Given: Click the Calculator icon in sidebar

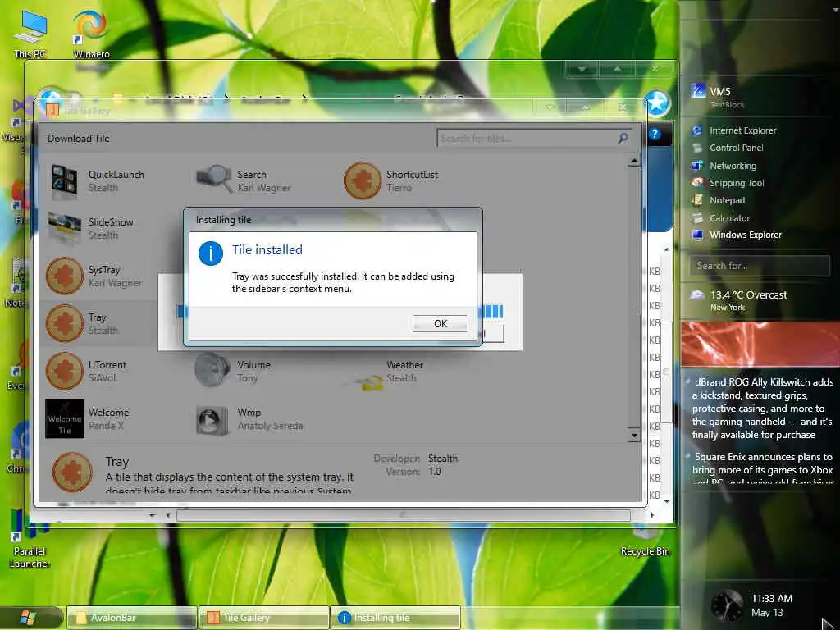Looking at the screenshot, I should pyautogui.click(x=697, y=218).
